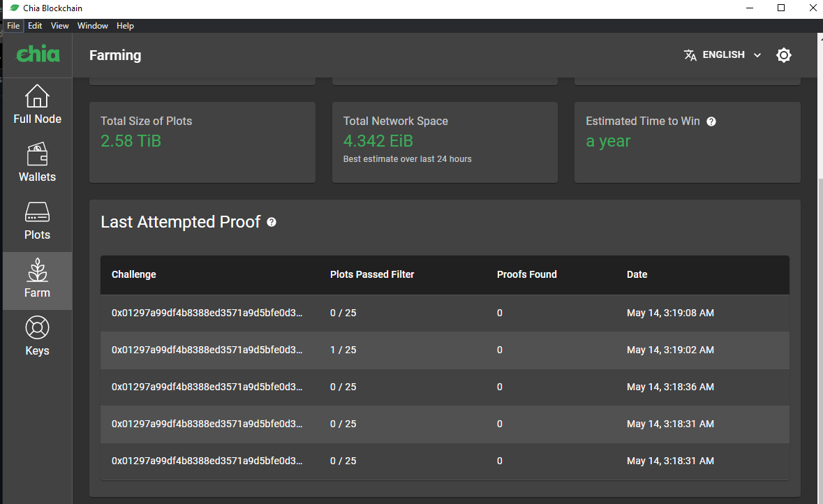The width and height of the screenshot is (823, 504).
Task: Click the Total Network Space label
Action: tap(396, 121)
